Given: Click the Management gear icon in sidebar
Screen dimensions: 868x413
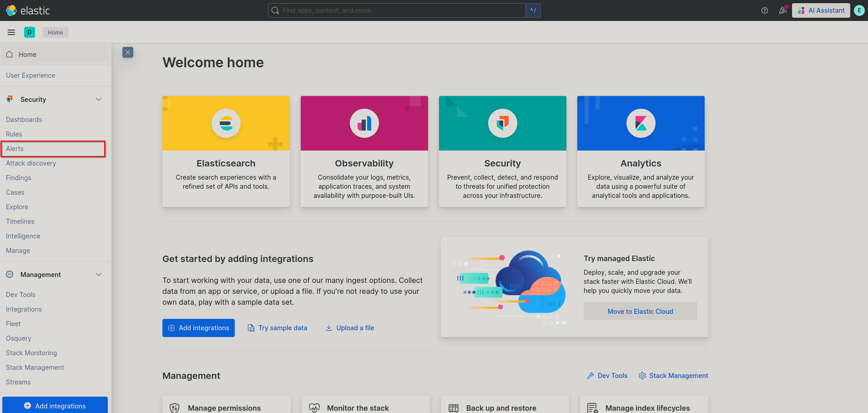Looking at the screenshot, I should click(10, 274).
